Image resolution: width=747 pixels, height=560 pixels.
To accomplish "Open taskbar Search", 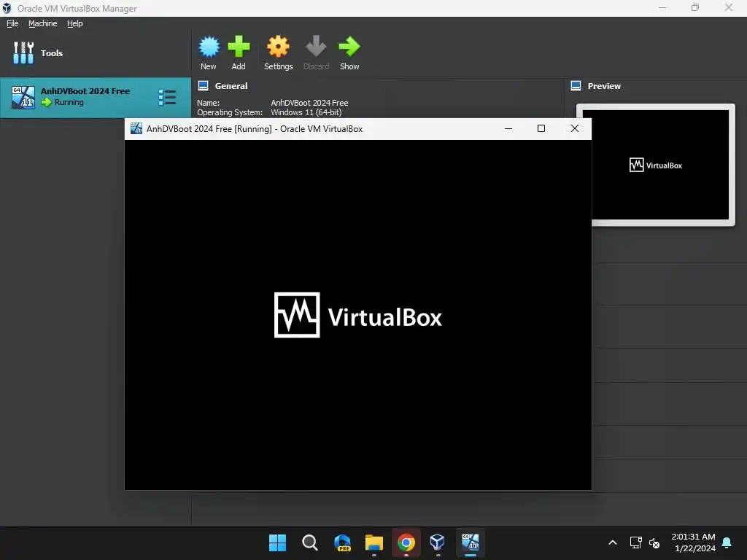I will tap(309, 542).
